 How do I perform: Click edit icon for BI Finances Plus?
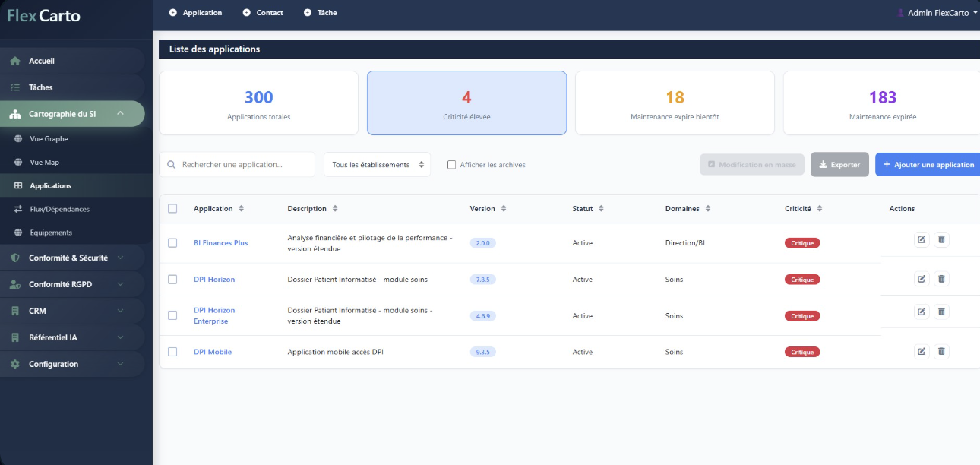click(x=921, y=239)
